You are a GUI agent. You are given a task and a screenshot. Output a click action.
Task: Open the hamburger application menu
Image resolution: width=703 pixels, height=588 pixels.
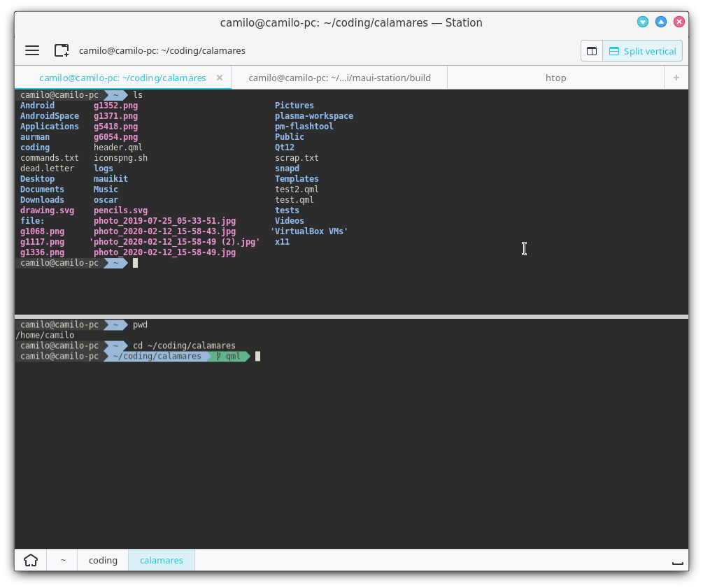click(32, 50)
